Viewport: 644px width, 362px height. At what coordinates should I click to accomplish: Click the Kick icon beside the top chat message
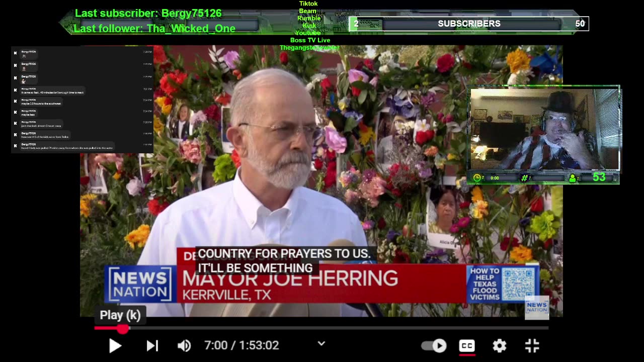point(15,53)
